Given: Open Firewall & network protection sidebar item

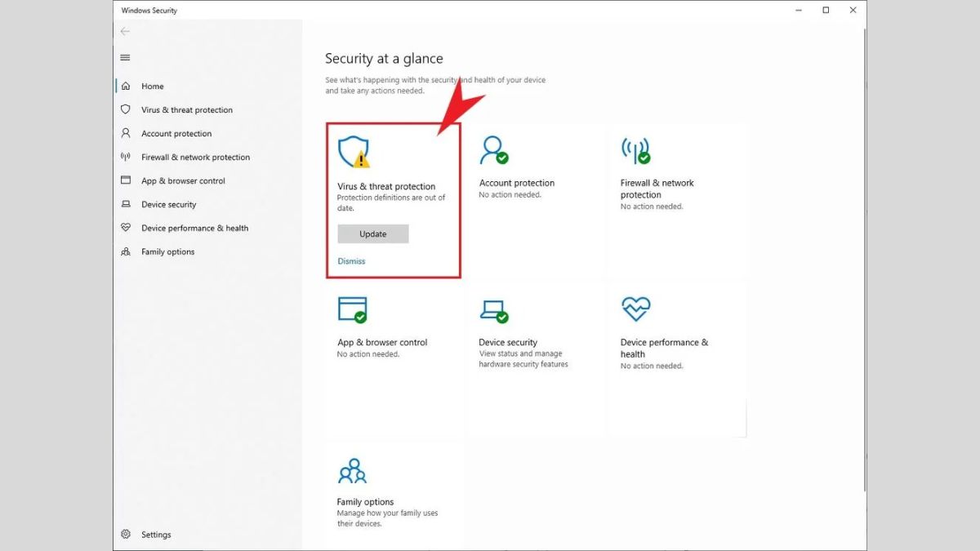Looking at the screenshot, I should point(195,158).
